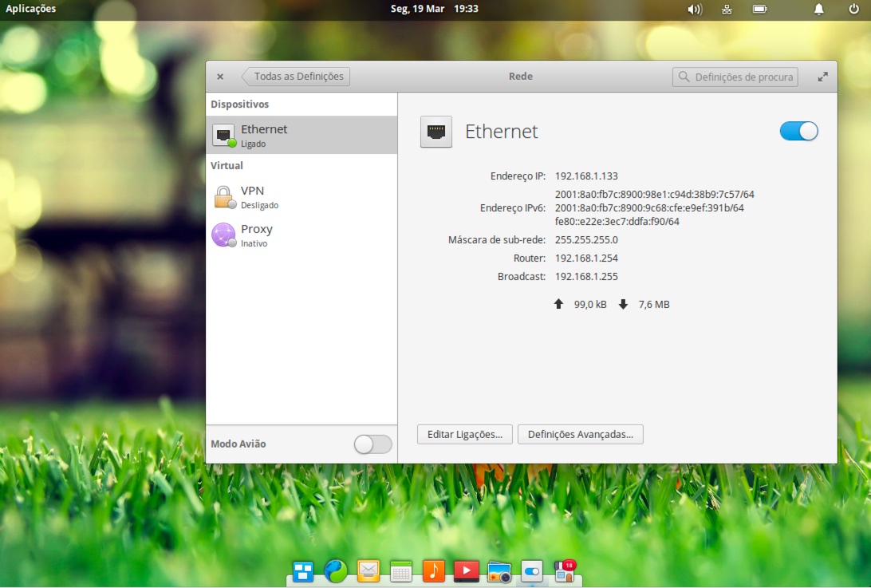The width and height of the screenshot is (871, 588).
Task: Launch the web browser from the dock
Action: click(335, 570)
